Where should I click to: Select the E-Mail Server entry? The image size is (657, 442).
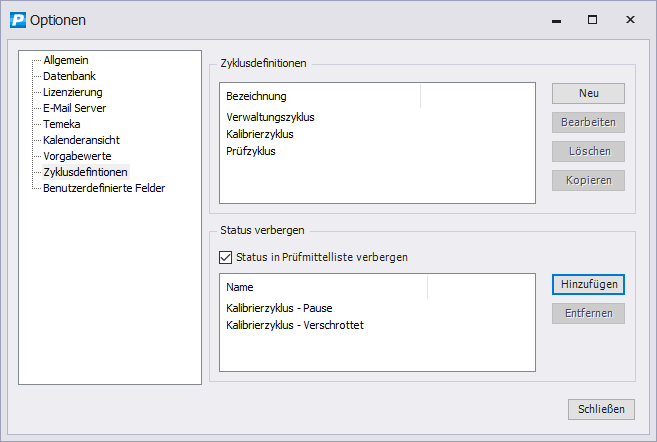[75, 108]
